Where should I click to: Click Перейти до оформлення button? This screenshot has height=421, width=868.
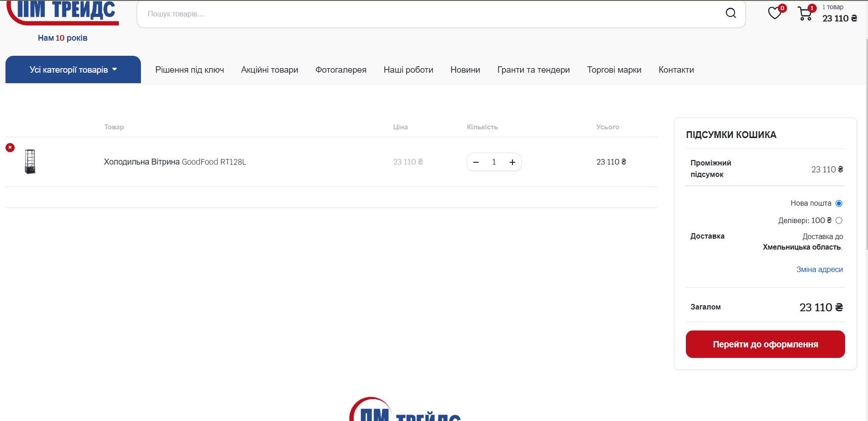tap(765, 344)
